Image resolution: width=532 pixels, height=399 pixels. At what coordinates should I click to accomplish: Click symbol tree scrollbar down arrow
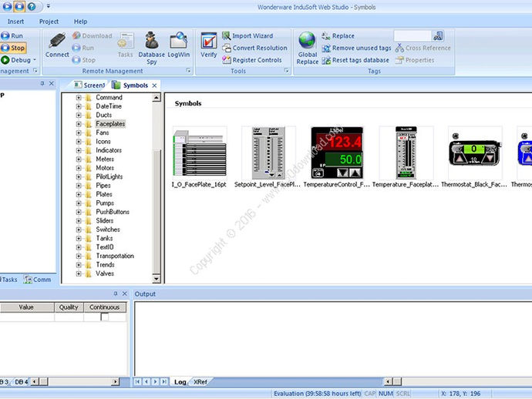[x=156, y=279]
